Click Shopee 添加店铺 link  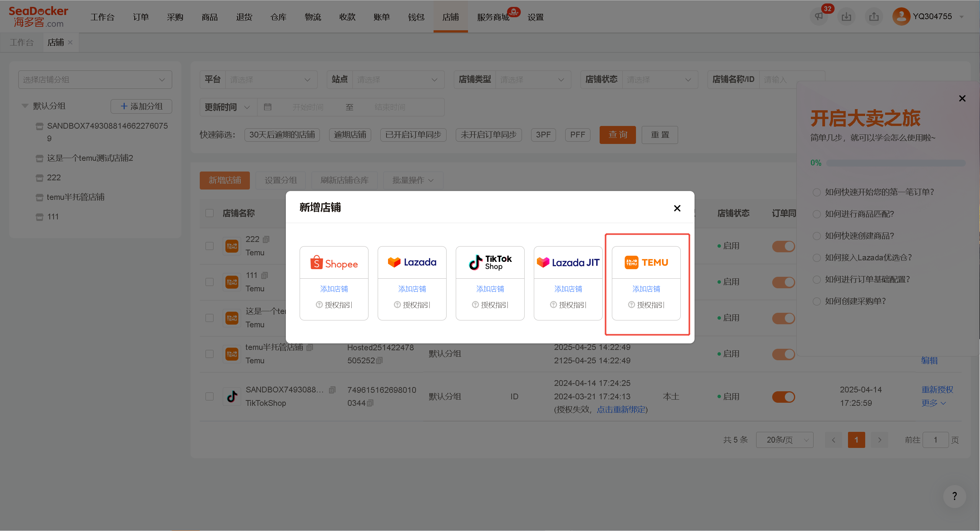click(334, 289)
